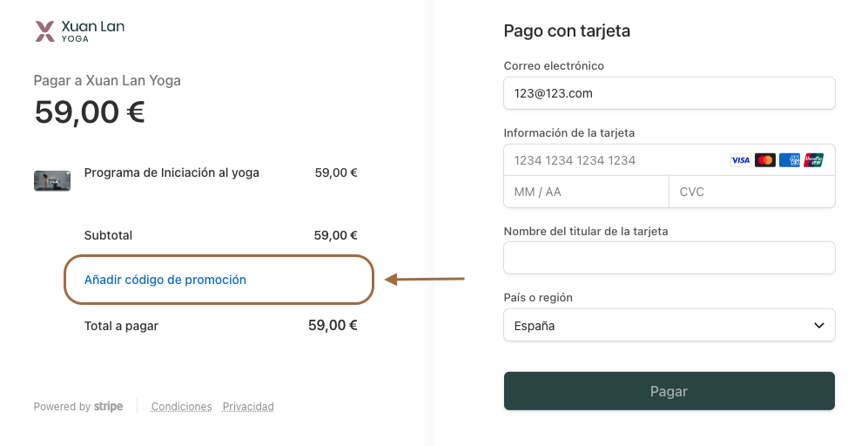Open the País o región dropdown
Image resolution: width=868 pixels, height=446 pixels.
pyautogui.click(x=669, y=325)
